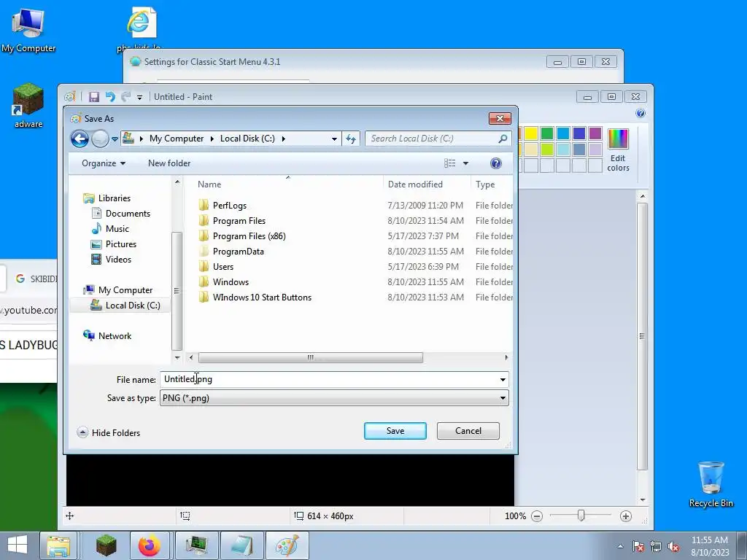
Task: Click the Minecraft block taskbar icon
Action: pyautogui.click(x=106, y=545)
